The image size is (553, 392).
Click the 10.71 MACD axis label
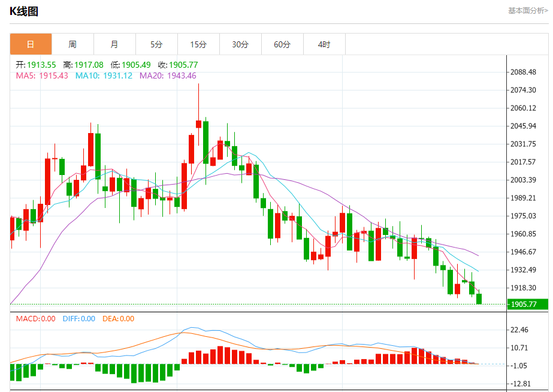(519, 348)
